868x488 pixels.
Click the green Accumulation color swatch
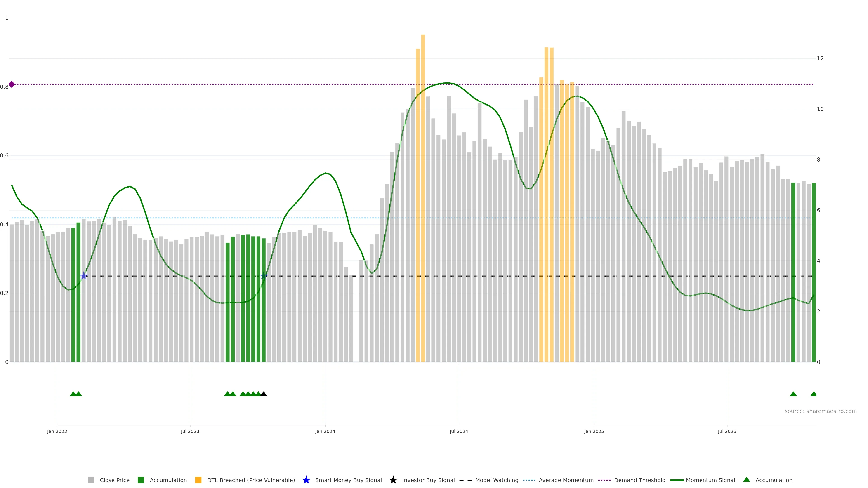141,480
